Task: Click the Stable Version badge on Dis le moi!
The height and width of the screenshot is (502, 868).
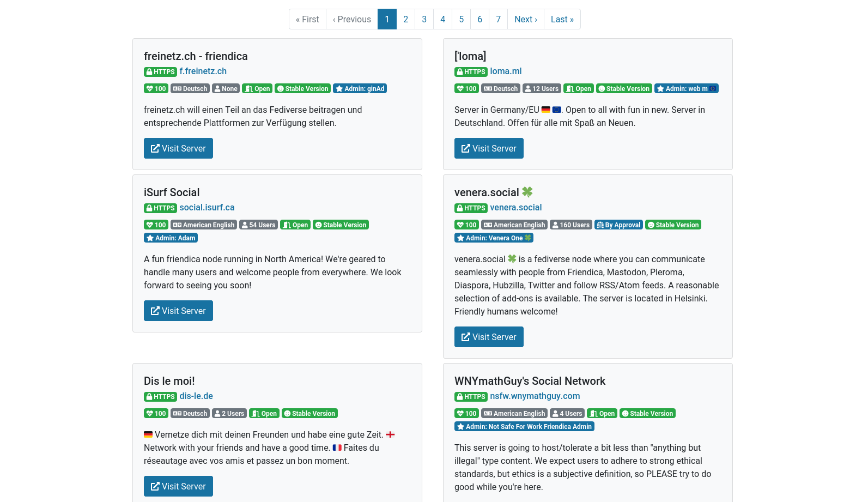Action: pyautogui.click(x=309, y=414)
